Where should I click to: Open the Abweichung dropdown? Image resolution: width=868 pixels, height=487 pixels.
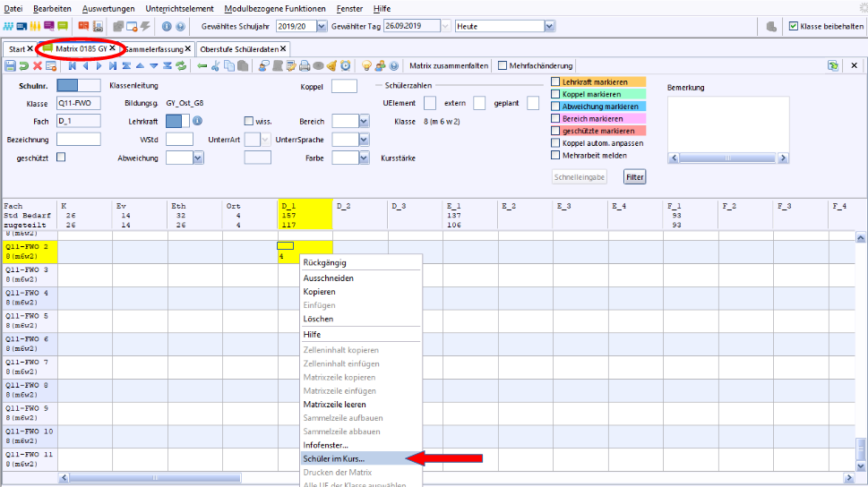pyautogui.click(x=198, y=158)
